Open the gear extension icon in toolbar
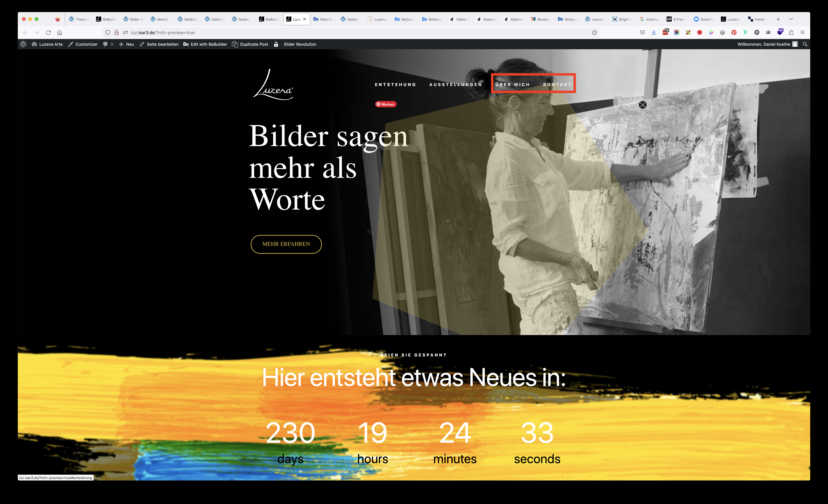Viewport: 828px width, 504px height. tap(723, 33)
